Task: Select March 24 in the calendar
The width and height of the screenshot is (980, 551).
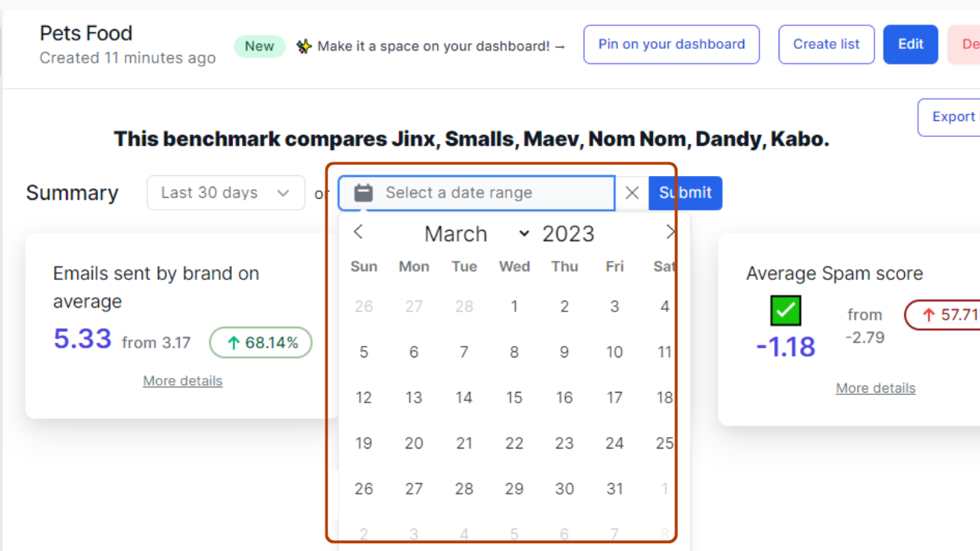Action: coord(615,443)
